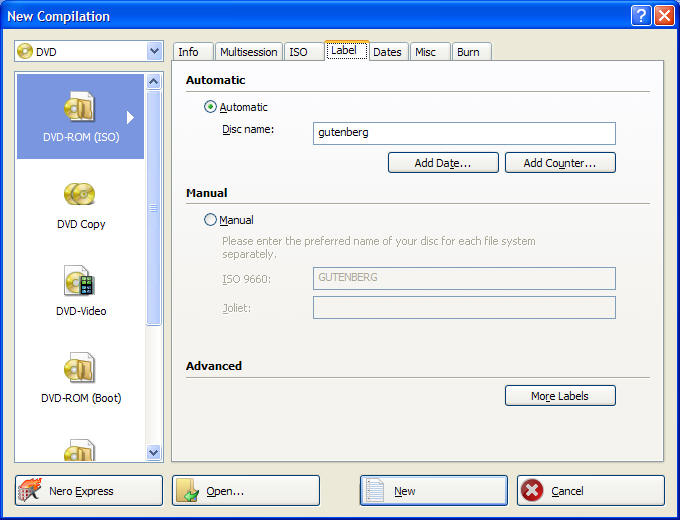Open the ISO tab
The height and width of the screenshot is (520, 680).
pos(304,52)
